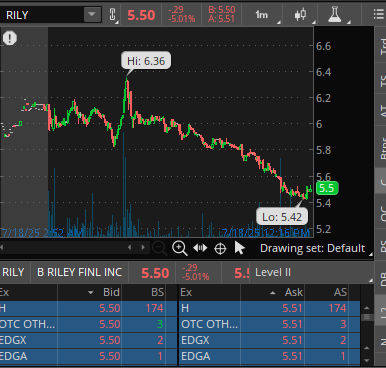Sort Level II by Ask column
The image size is (386, 368).
pos(294,292)
